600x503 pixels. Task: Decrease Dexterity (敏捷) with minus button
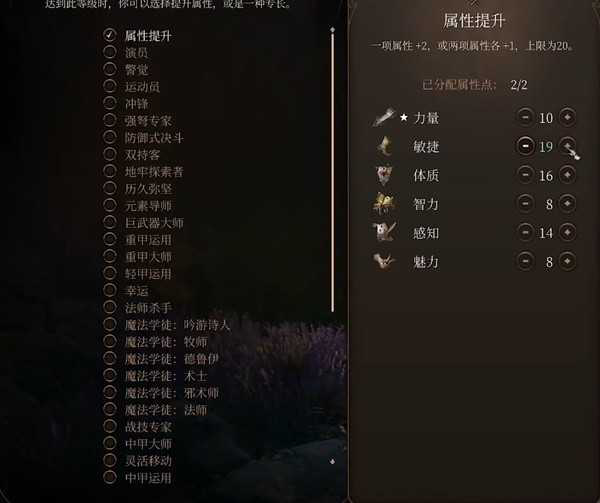[x=525, y=146]
